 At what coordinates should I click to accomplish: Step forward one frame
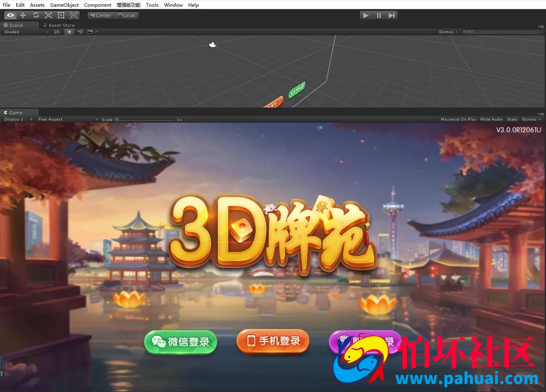391,15
